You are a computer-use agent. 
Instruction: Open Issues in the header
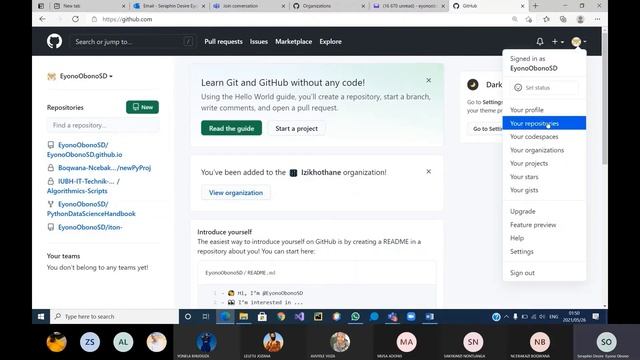(259, 42)
